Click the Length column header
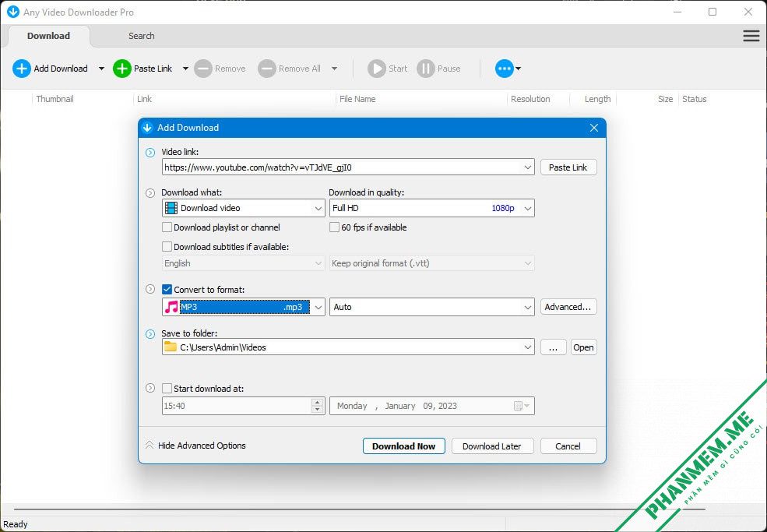 pos(597,99)
